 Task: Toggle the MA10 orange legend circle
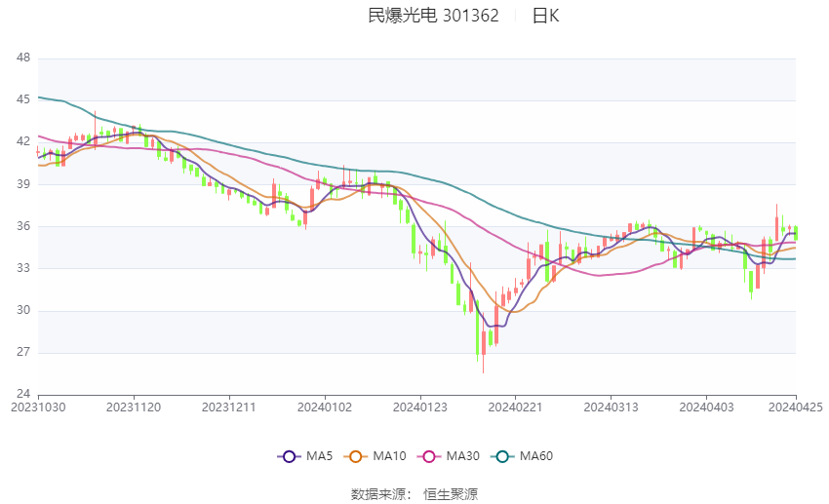355,456
